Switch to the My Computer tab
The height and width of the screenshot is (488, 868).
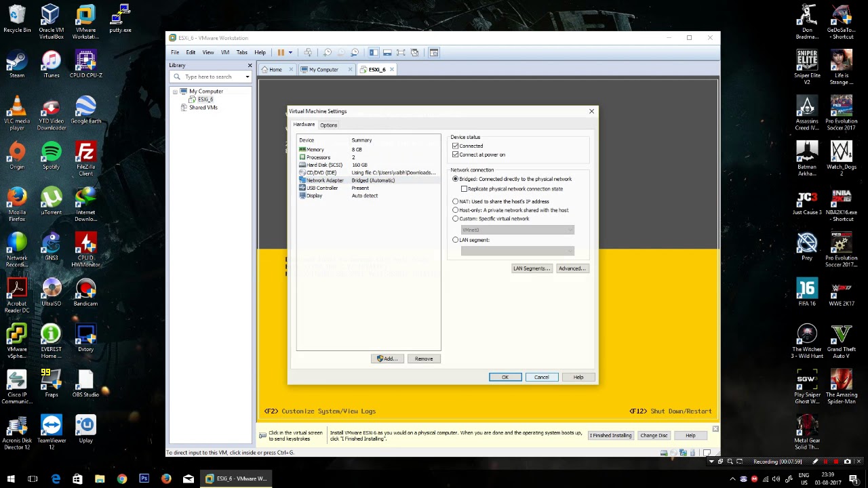point(323,69)
